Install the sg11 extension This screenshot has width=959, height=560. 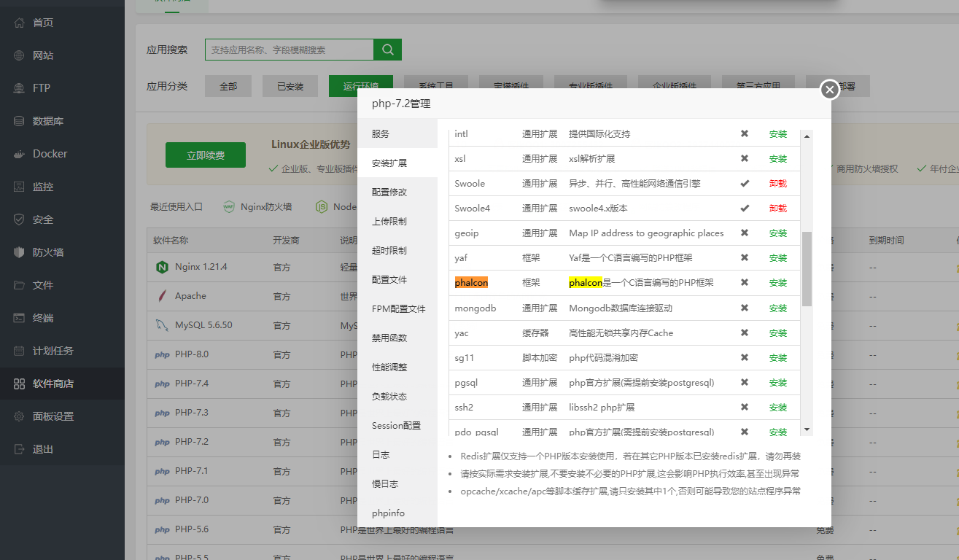pyautogui.click(x=778, y=358)
